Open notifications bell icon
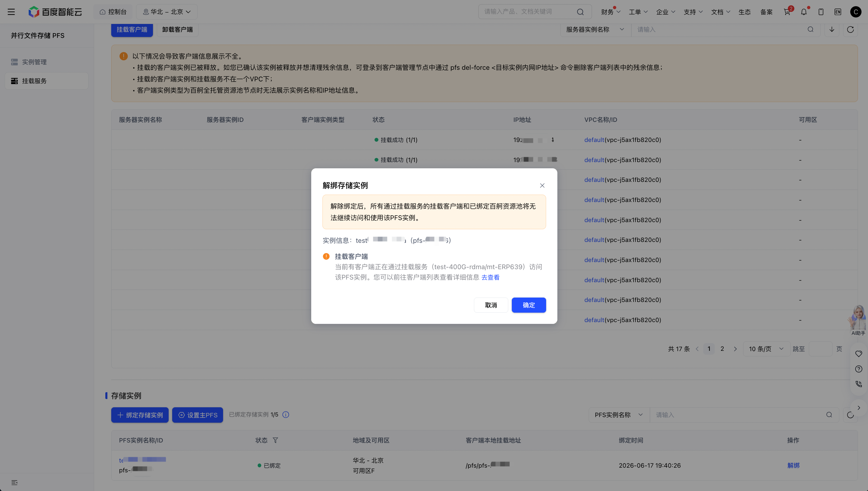Screen dimensions: 868x491 pos(804,12)
